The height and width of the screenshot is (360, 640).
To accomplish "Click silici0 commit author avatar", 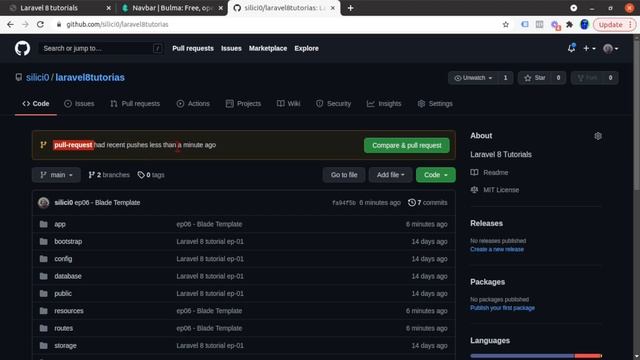I will 44,203.
